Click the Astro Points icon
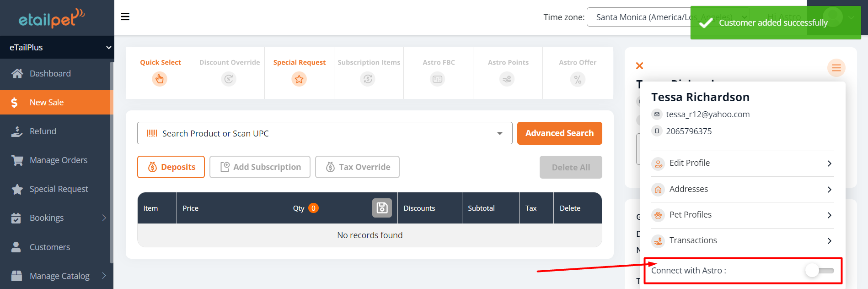Screen dimensions: 868x289 point(507,79)
